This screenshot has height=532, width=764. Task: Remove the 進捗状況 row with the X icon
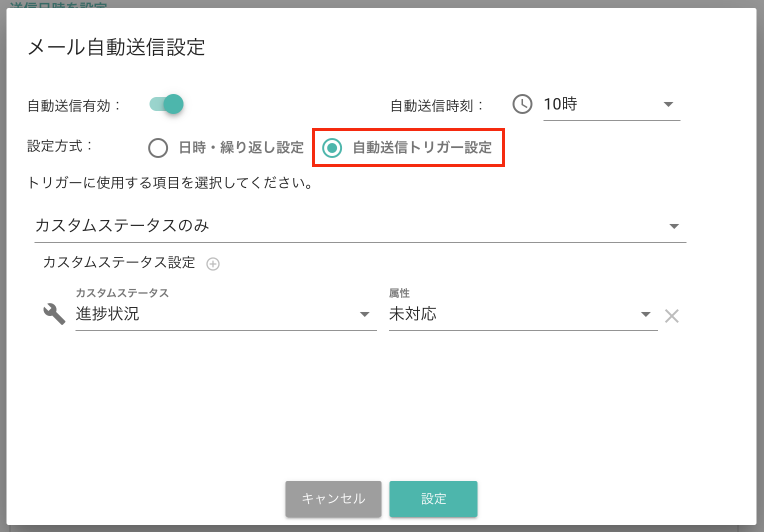[671, 316]
